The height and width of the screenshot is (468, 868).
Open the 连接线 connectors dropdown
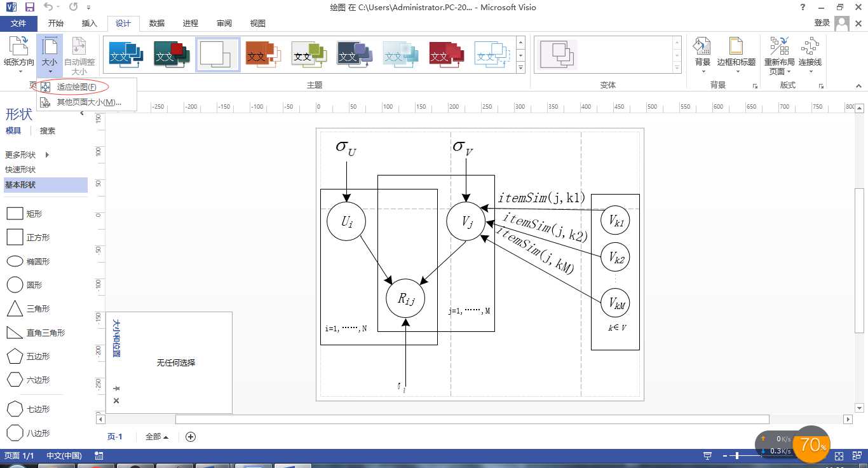pos(810,55)
